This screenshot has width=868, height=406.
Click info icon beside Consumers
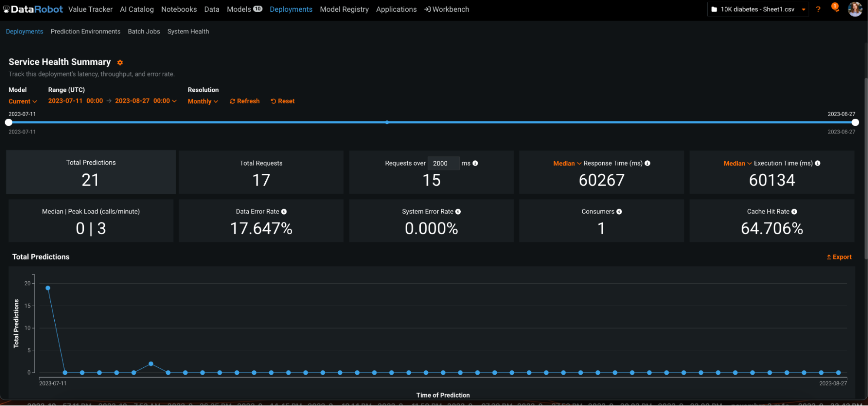619,212
